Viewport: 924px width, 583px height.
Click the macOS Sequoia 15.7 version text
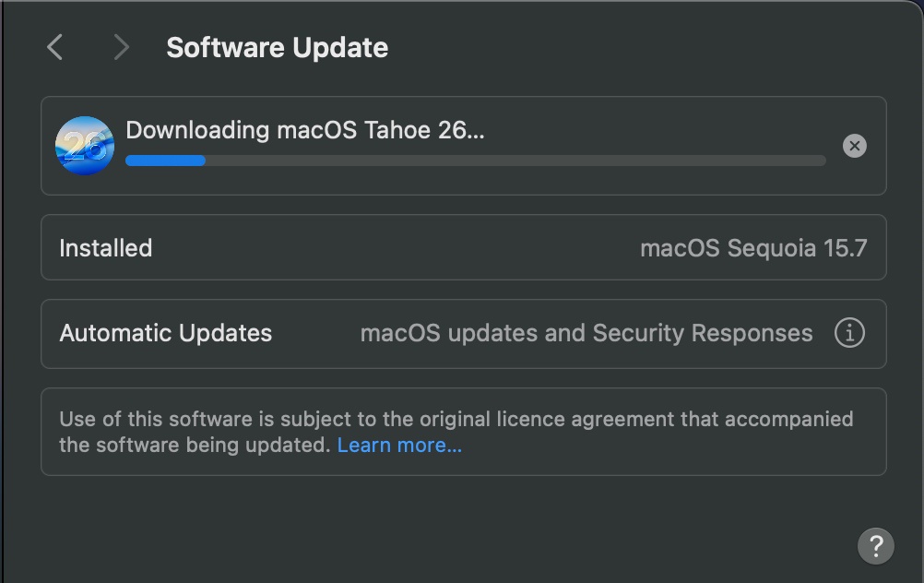pyautogui.click(x=753, y=248)
